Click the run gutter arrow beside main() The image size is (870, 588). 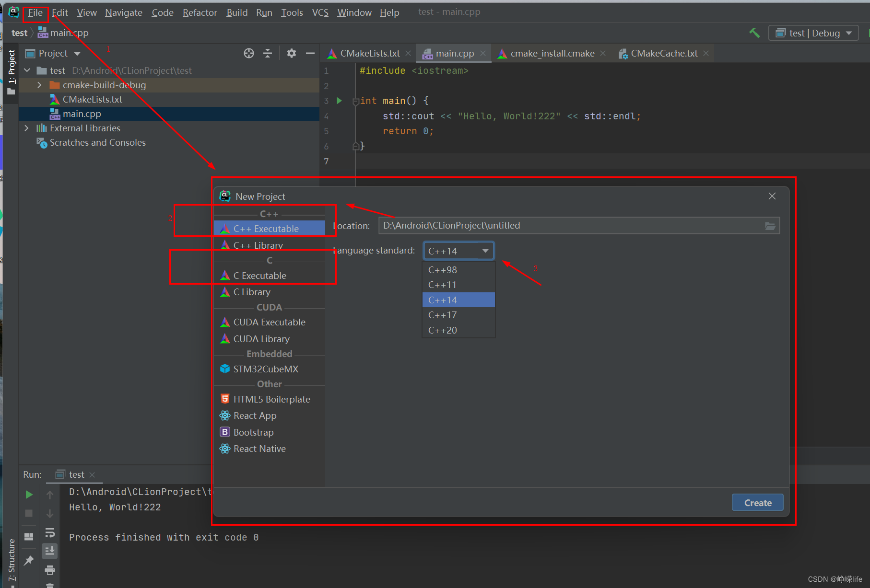[340, 101]
